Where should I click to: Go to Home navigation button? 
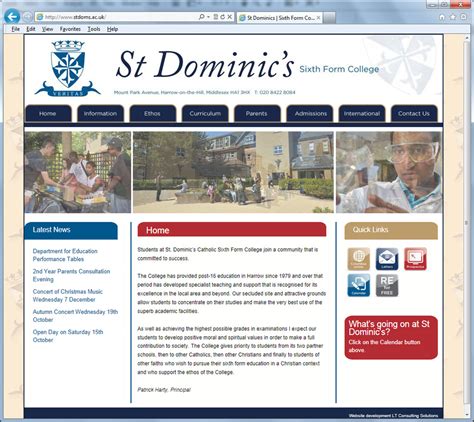tap(48, 114)
